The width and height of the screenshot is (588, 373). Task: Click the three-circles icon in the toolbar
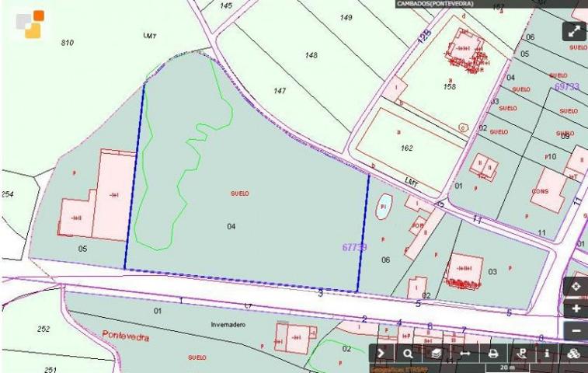click(574, 353)
